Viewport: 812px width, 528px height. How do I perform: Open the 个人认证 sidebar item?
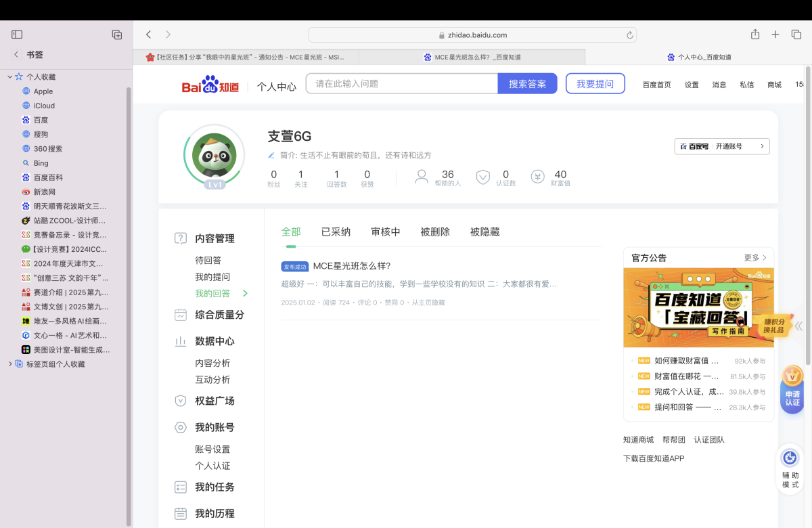[x=212, y=466]
